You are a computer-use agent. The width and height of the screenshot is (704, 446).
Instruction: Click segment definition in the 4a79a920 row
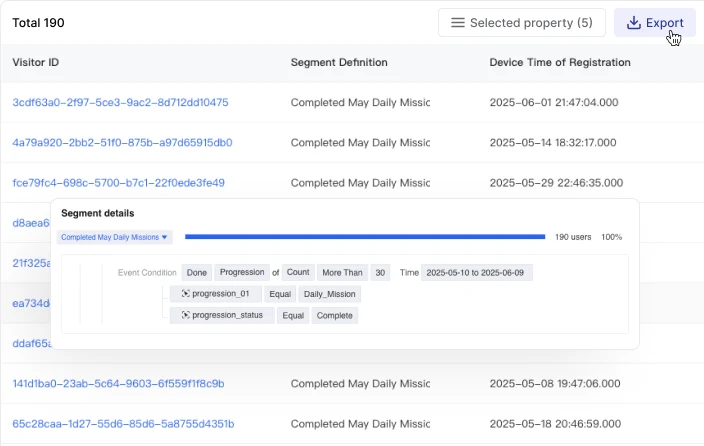360,143
